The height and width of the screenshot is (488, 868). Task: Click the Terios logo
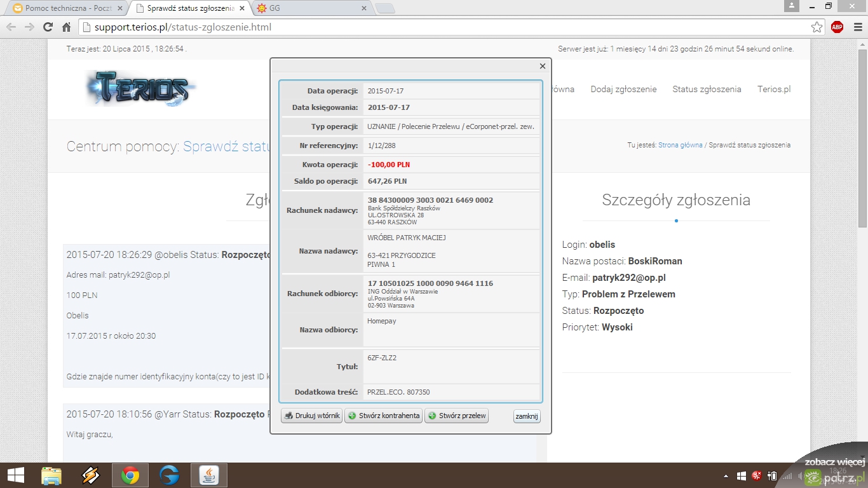point(141,88)
